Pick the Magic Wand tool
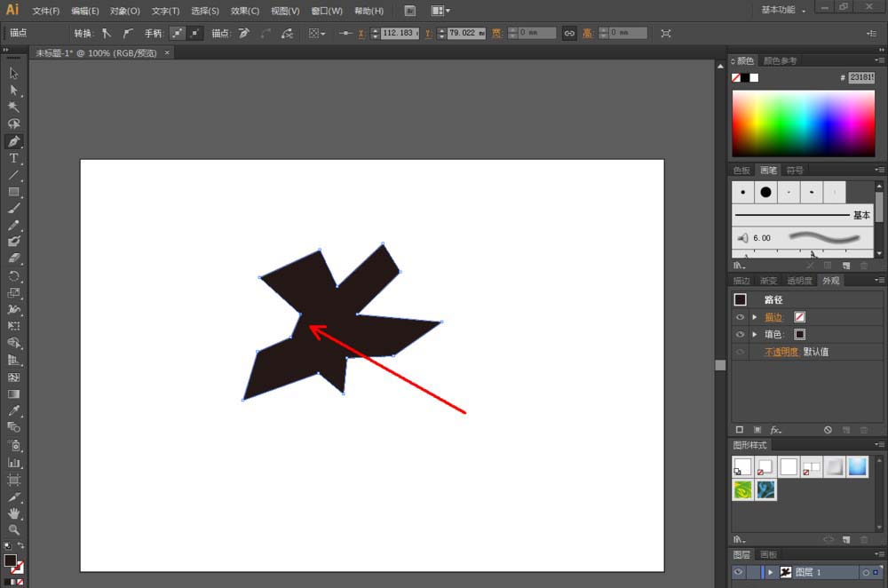This screenshot has width=888, height=588. coord(13,107)
